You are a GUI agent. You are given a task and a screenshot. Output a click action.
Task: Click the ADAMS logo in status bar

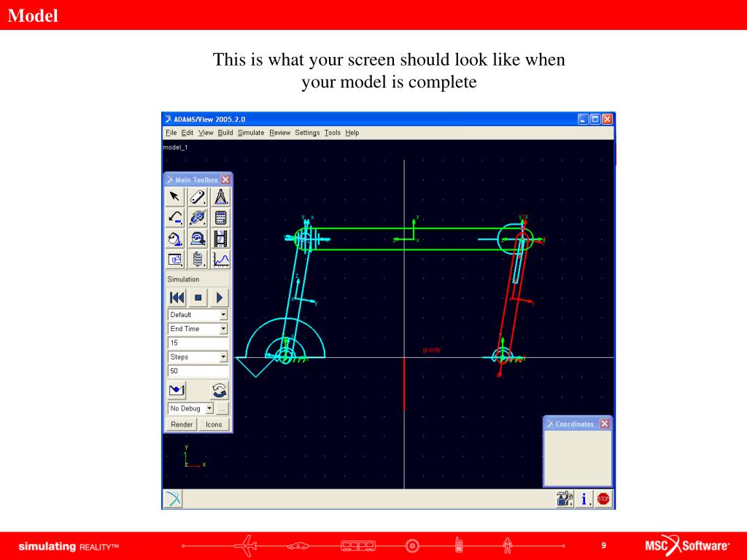point(173,499)
